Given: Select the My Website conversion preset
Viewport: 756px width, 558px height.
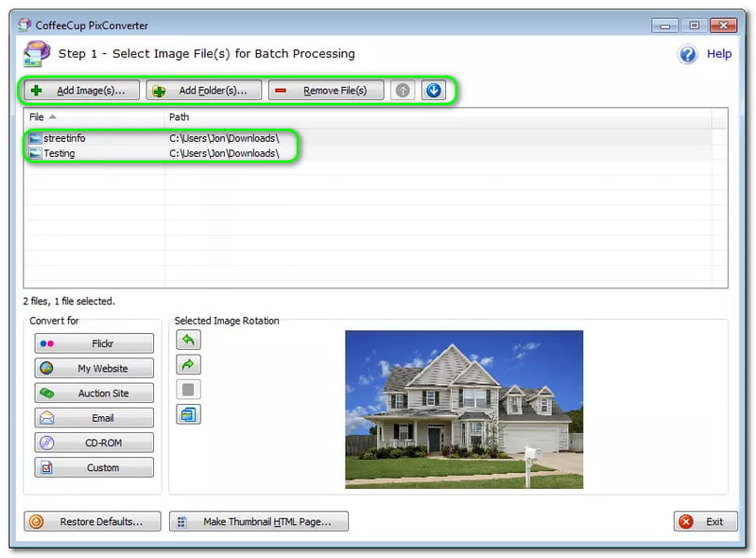Looking at the screenshot, I should pyautogui.click(x=94, y=369).
